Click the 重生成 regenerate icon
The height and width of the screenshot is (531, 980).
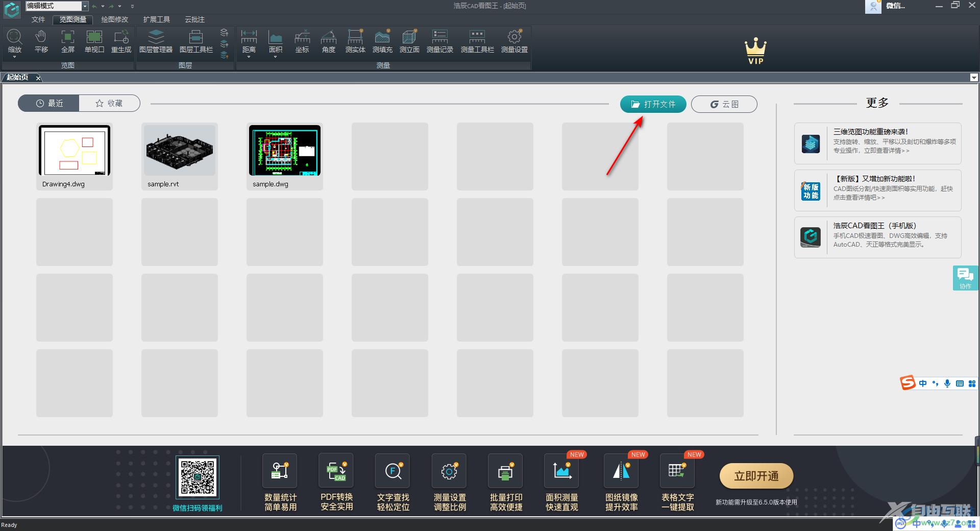pos(121,41)
